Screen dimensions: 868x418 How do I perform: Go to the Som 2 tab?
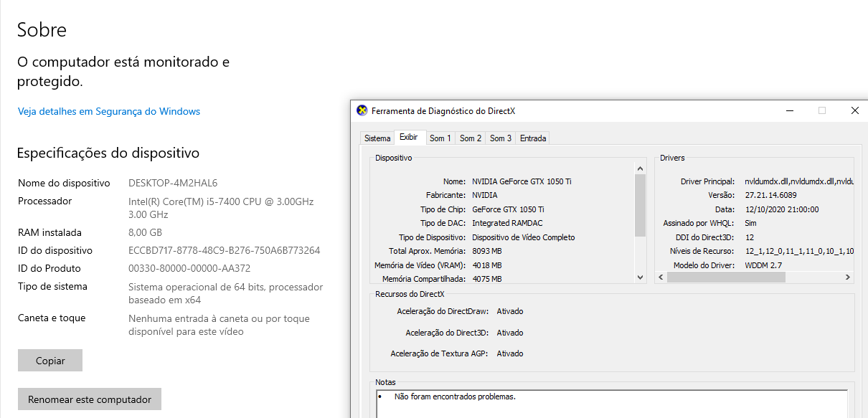pyautogui.click(x=471, y=138)
